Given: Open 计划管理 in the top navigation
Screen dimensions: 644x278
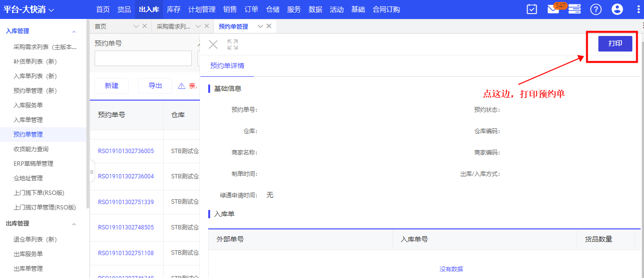Looking at the screenshot, I should coord(202,10).
